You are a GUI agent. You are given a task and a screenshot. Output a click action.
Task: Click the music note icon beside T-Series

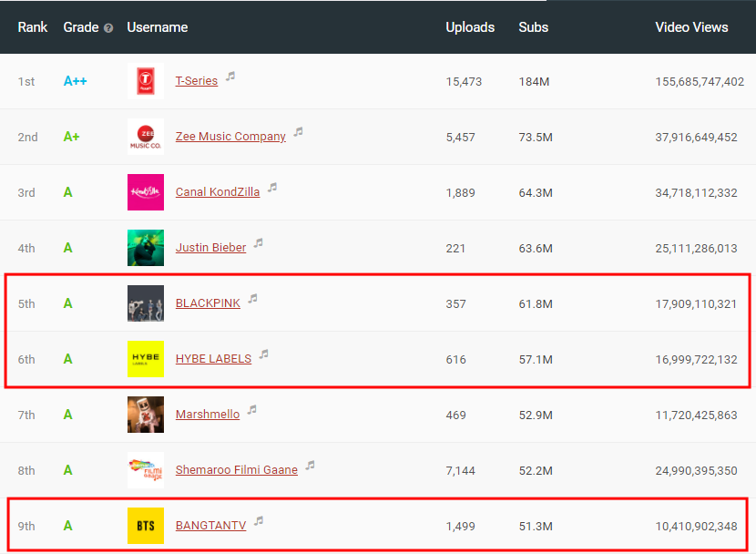tap(231, 77)
